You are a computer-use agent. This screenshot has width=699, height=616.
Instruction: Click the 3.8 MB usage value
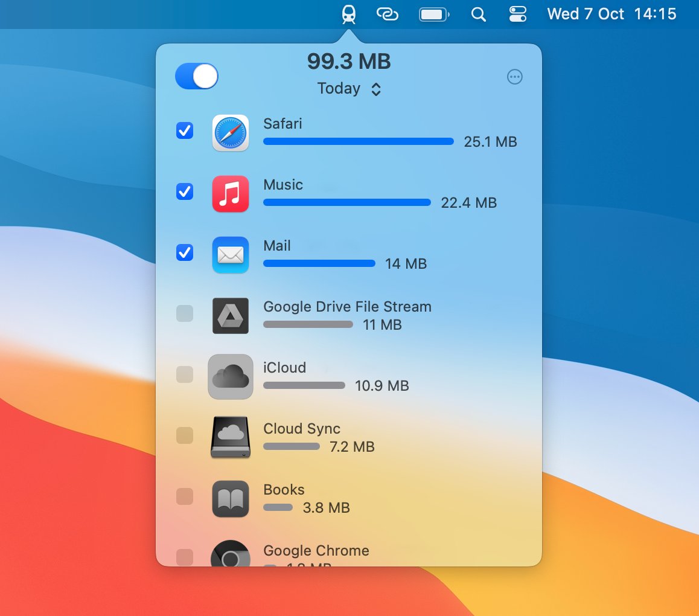327,508
